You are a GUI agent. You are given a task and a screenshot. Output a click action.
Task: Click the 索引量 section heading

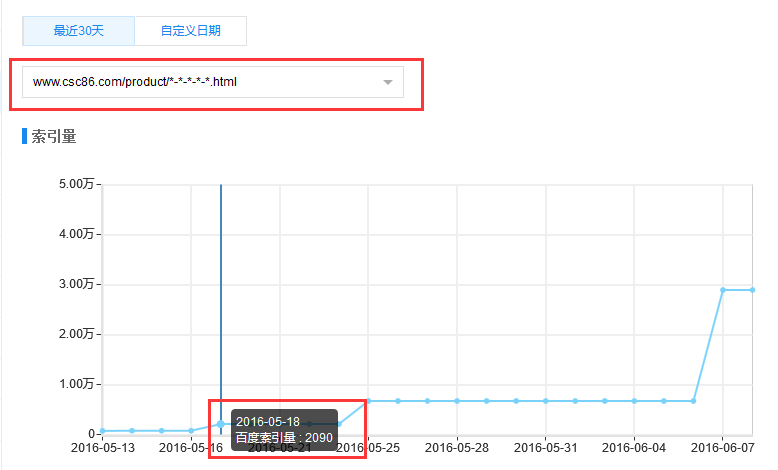[x=54, y=136]
